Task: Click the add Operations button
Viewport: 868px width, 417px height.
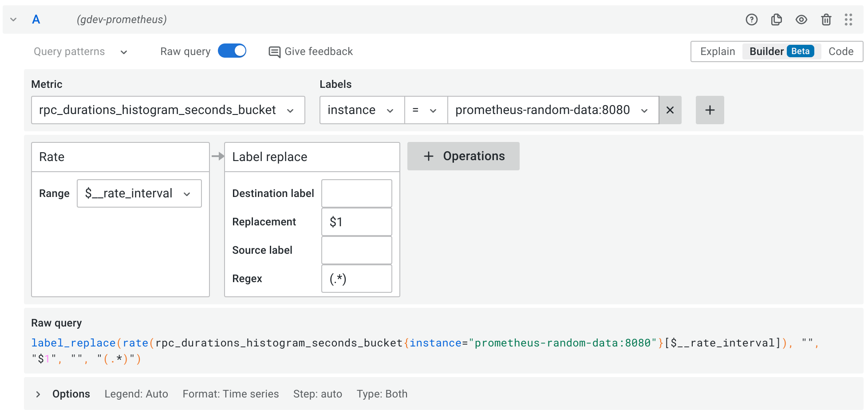Action: click(463, 156)
